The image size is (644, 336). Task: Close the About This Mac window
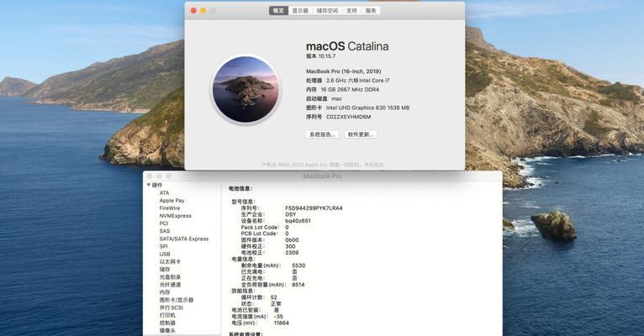pos(194,11)
